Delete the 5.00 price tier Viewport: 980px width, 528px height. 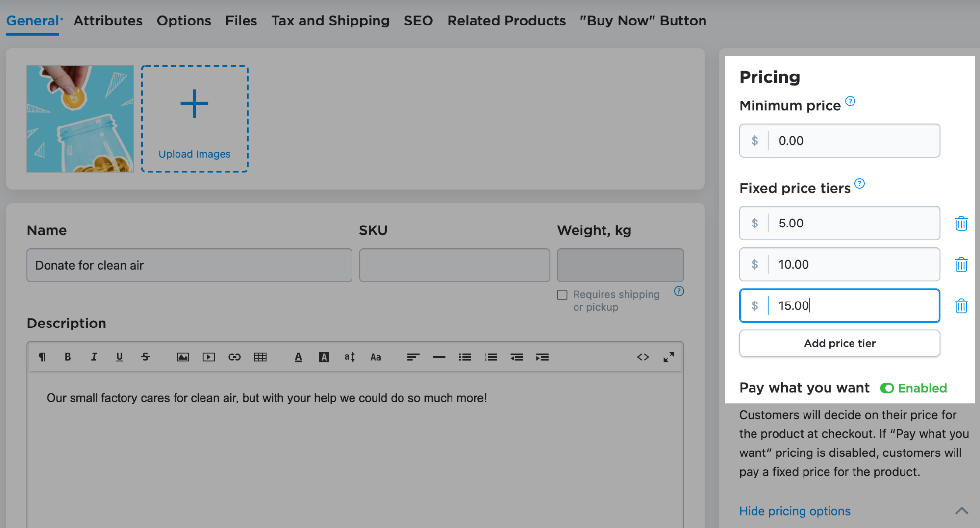pyautogui.click(x=961, y=224)
